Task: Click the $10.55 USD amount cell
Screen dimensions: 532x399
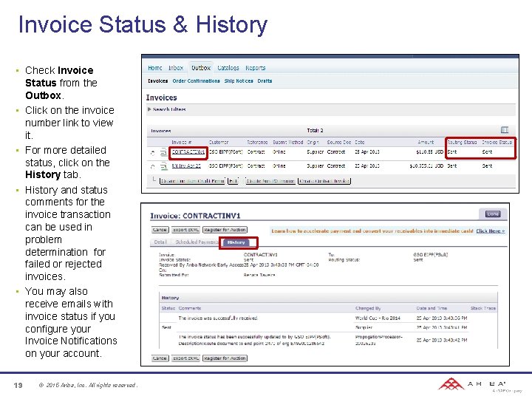Action: point(430,152)
